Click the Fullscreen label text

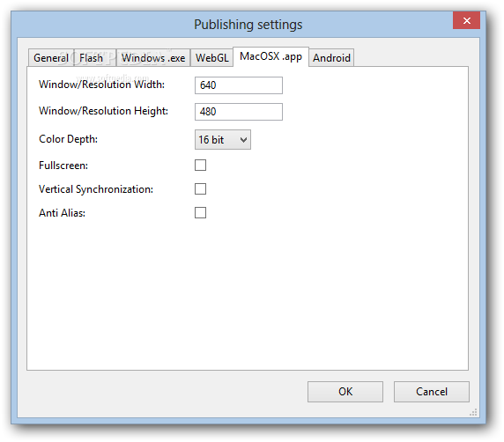[63, 166]
